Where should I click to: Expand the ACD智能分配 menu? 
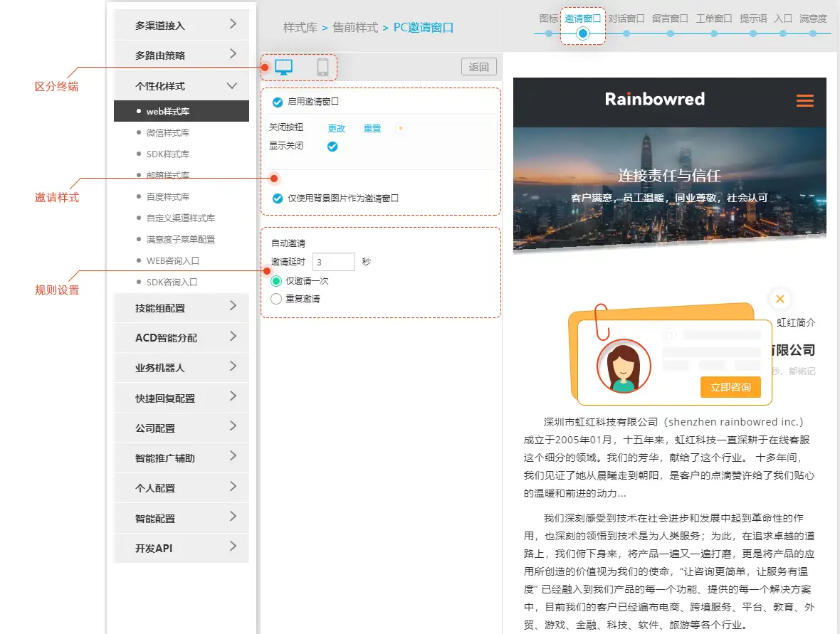click(182, 337)
